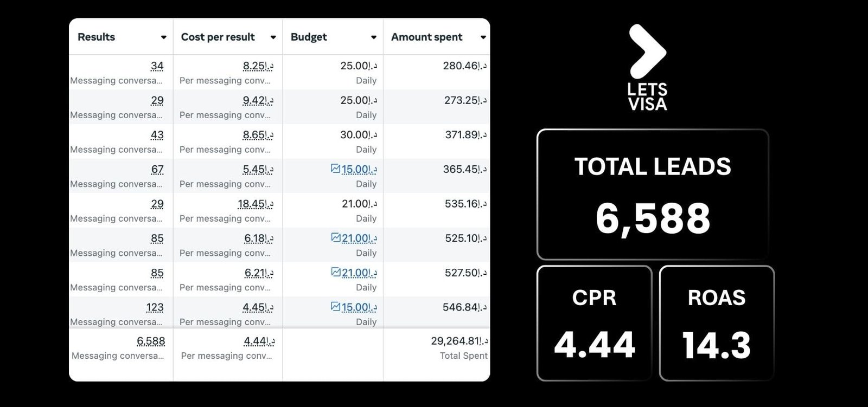Click the ROAS 14.3 card
The width and height of the screenshot is (868, 407).
tap(716, 324)
